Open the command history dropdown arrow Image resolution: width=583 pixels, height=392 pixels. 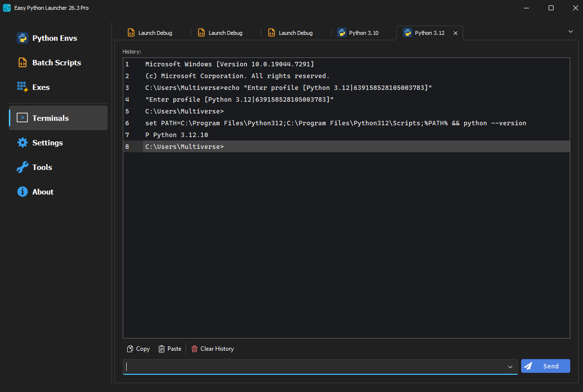coord(510,367)
